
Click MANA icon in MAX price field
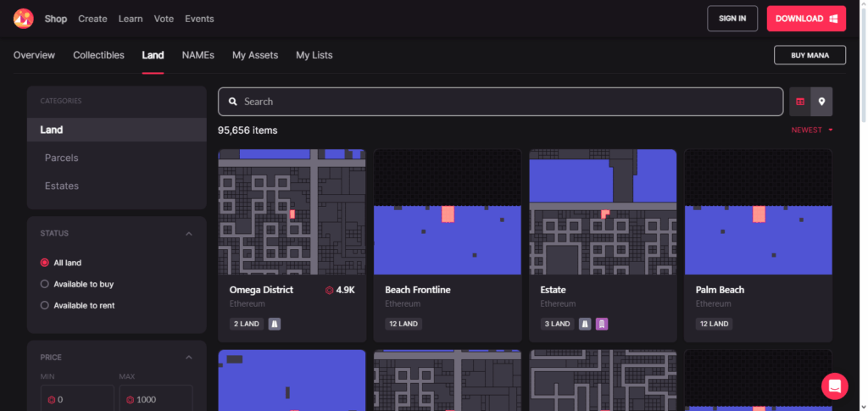pyautogui.click(x=130, y=399)
